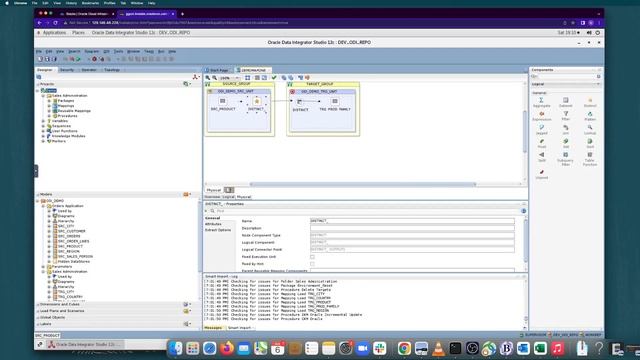640x360 pixels.
Task: Select the Attributes properties section
Action: pos(213,224)
